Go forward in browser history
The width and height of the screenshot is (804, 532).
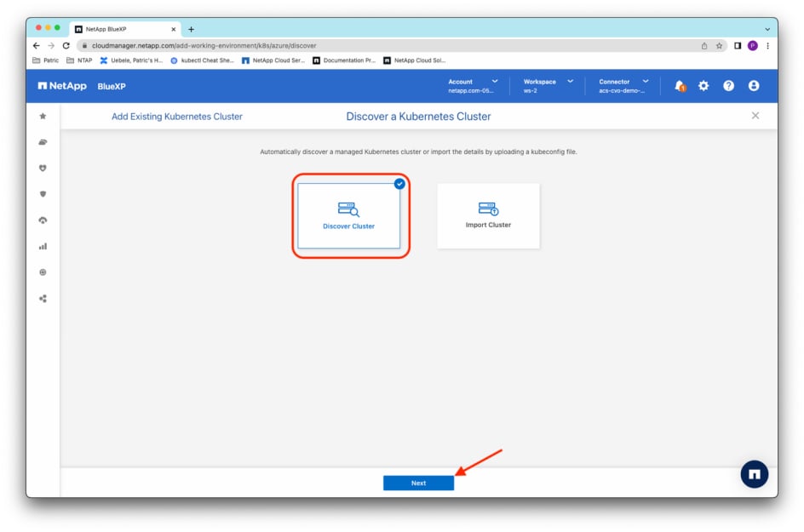[51, 46]
